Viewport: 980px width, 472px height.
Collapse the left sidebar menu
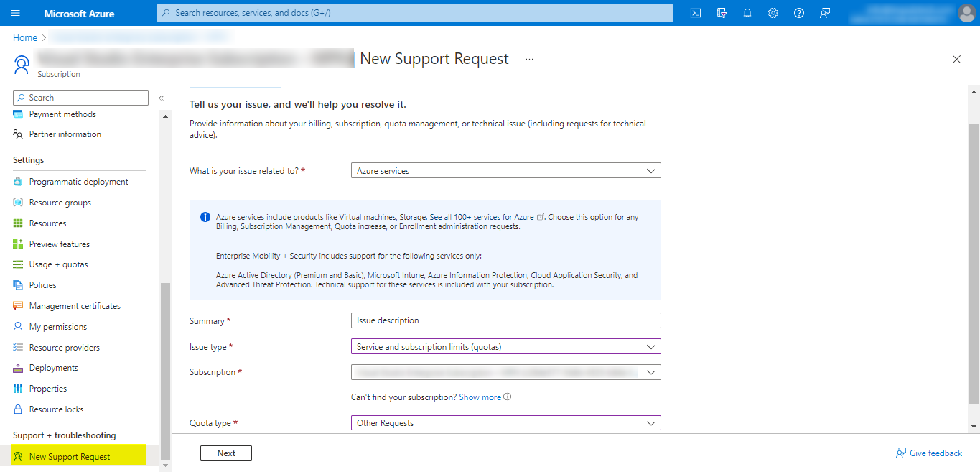(x=162, y=98)
